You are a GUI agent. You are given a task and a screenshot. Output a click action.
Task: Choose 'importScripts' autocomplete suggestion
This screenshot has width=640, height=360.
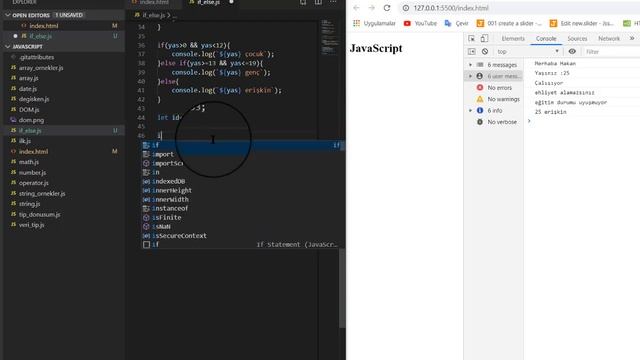243,163
